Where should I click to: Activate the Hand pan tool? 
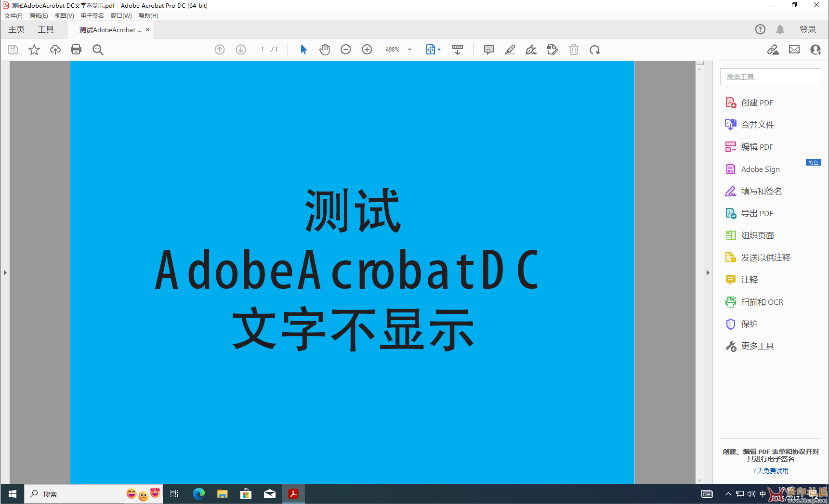(325, 50)
